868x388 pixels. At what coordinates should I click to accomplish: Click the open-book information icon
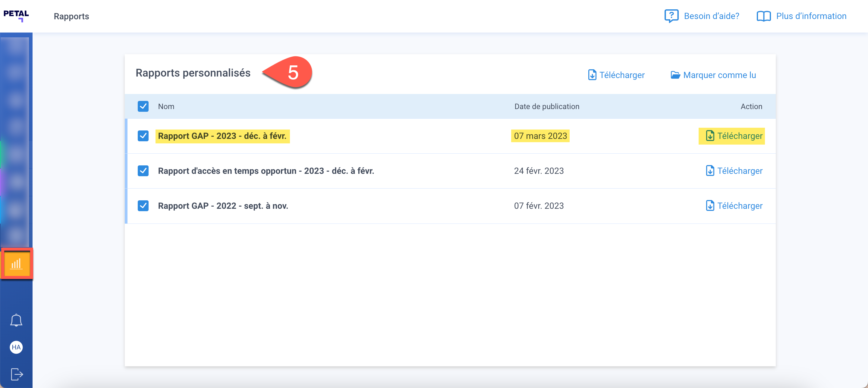coord(763,16)
